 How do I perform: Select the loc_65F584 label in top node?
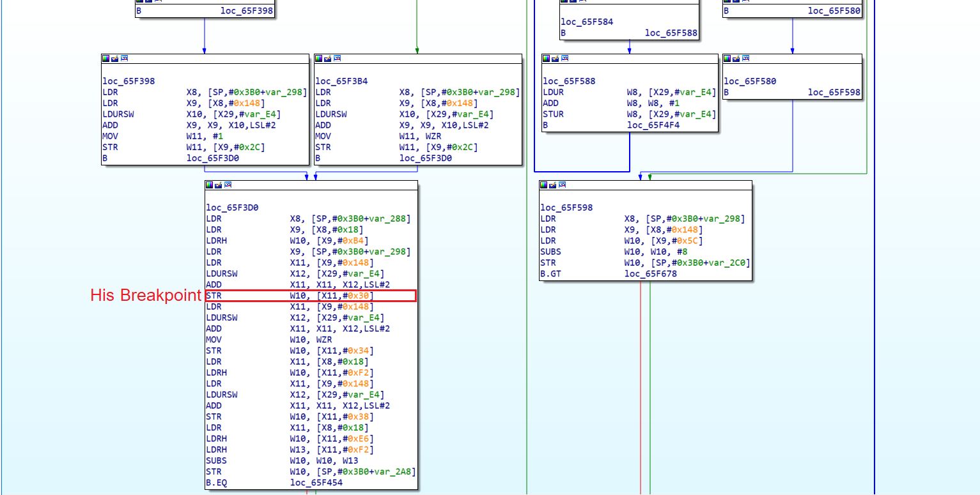(587, 22)
